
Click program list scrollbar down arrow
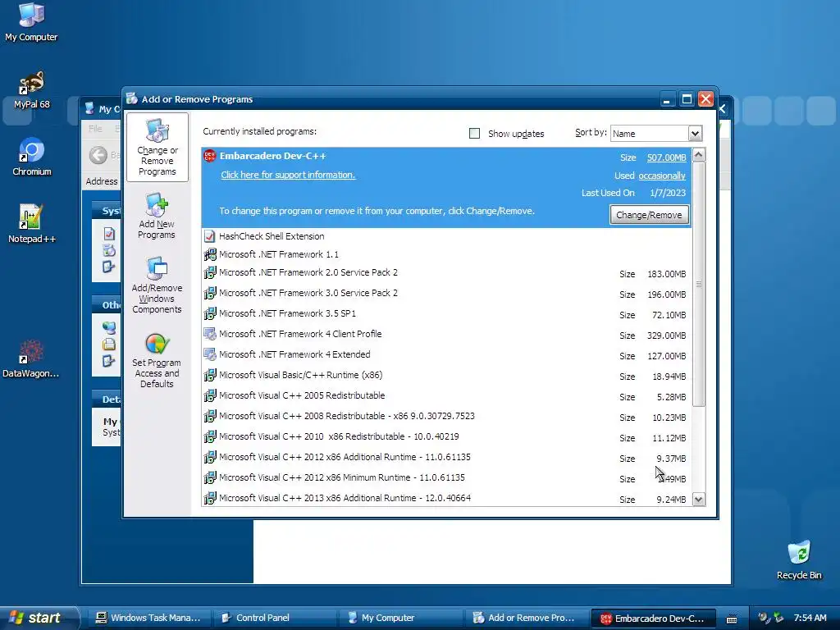(x=699, y=500)
